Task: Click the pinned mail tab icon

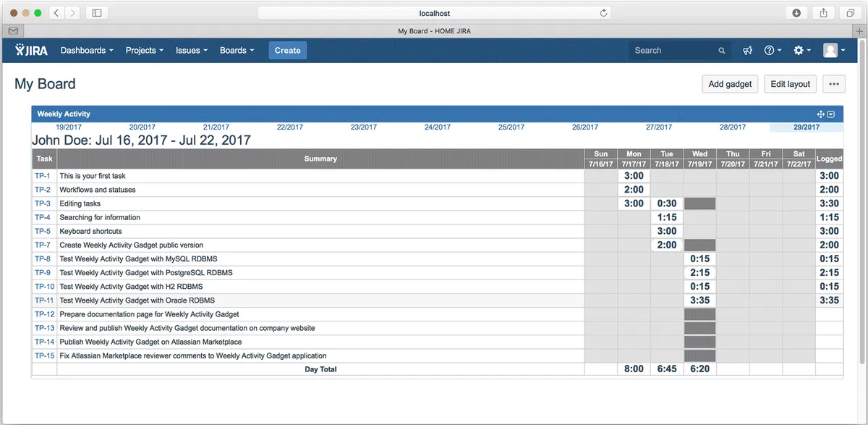Action: 12,31
